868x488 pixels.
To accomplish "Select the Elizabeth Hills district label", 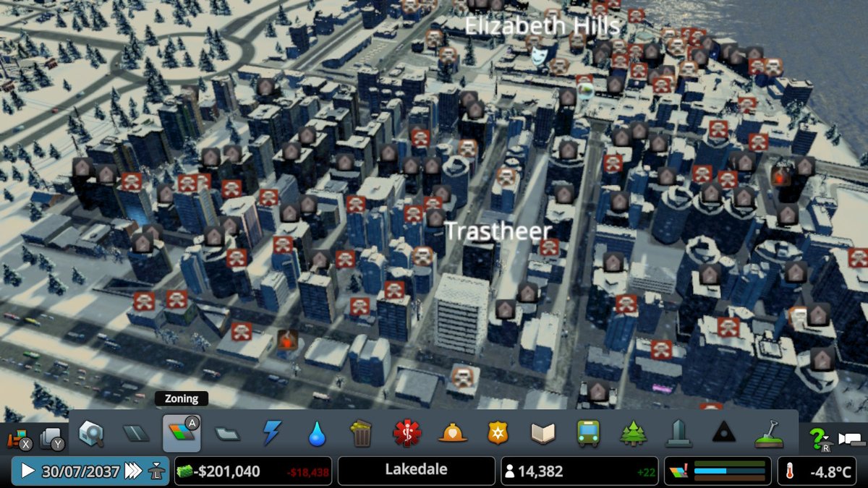I will pyautogui.click(x=542, y=27).
